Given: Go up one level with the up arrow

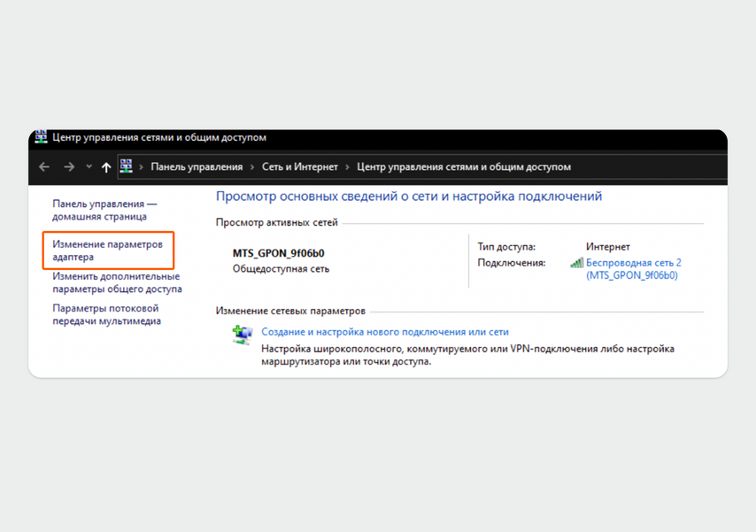Looking at the screenshot, I should point(106,167).
